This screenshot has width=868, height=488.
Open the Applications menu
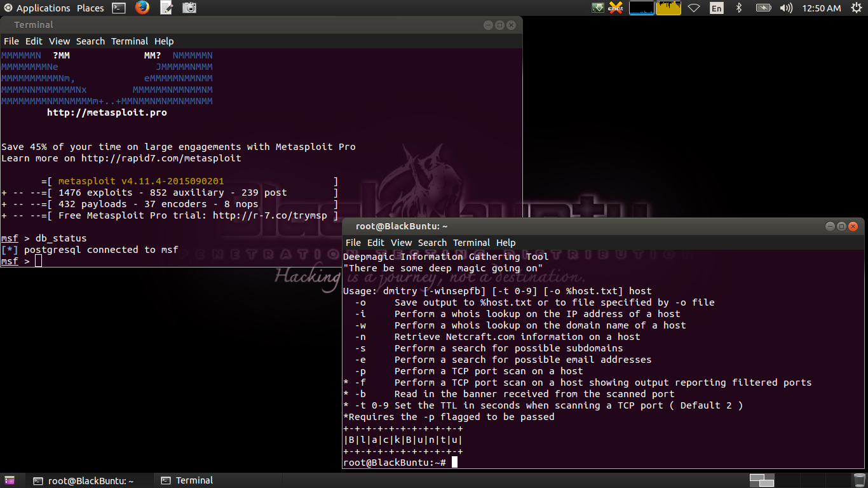tap(43, 8)
